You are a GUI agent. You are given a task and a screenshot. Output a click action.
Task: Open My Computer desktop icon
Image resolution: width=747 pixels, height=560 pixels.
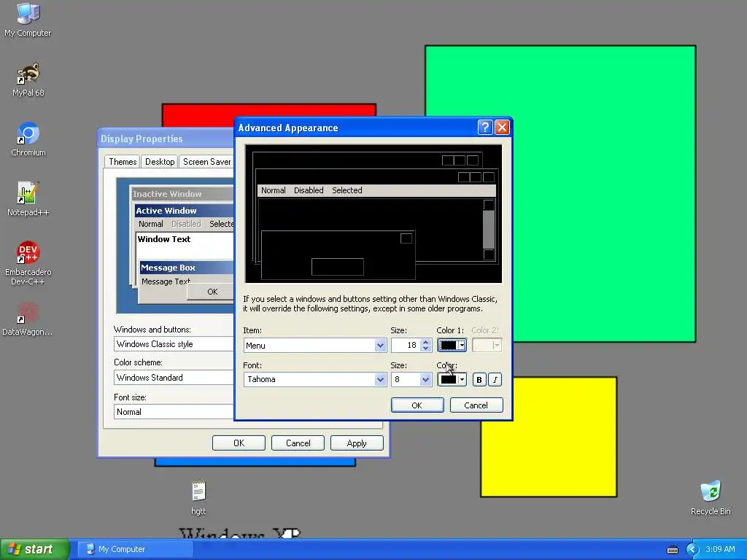tap(28, 20)
